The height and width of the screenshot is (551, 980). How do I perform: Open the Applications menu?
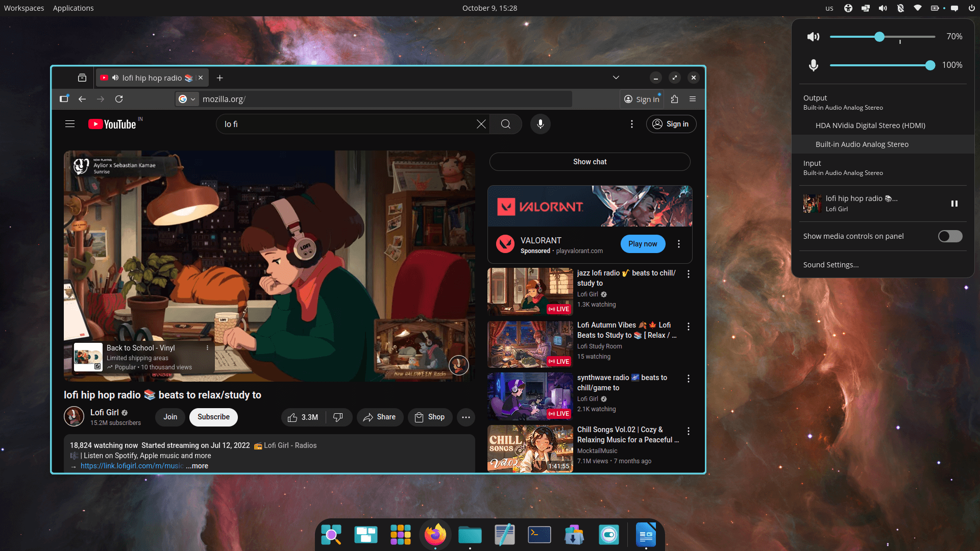click(73, 8)
